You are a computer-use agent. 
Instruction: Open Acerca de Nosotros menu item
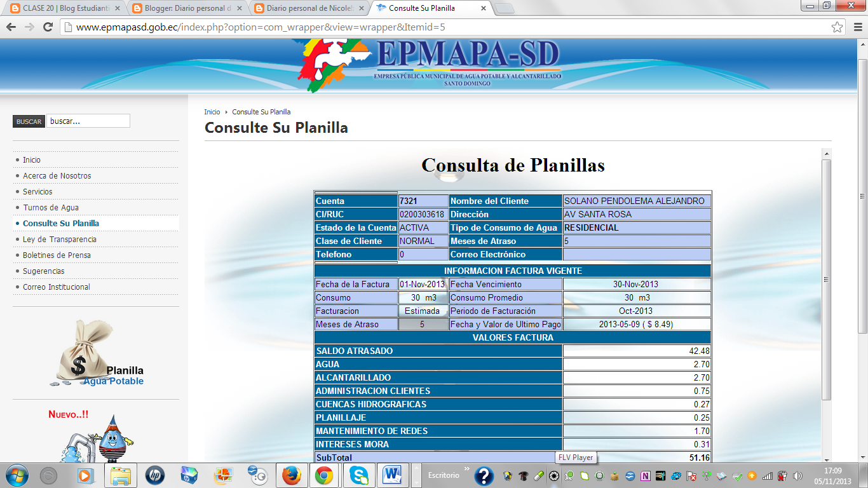(x=57, y=176)
